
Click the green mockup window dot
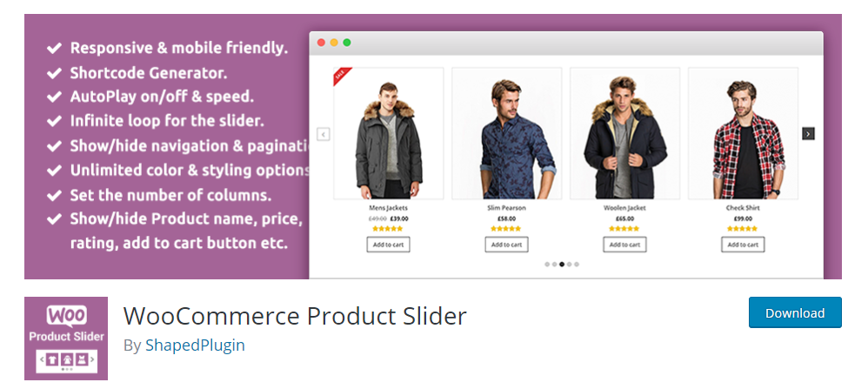pyautogui.click(x=347, y=43)
